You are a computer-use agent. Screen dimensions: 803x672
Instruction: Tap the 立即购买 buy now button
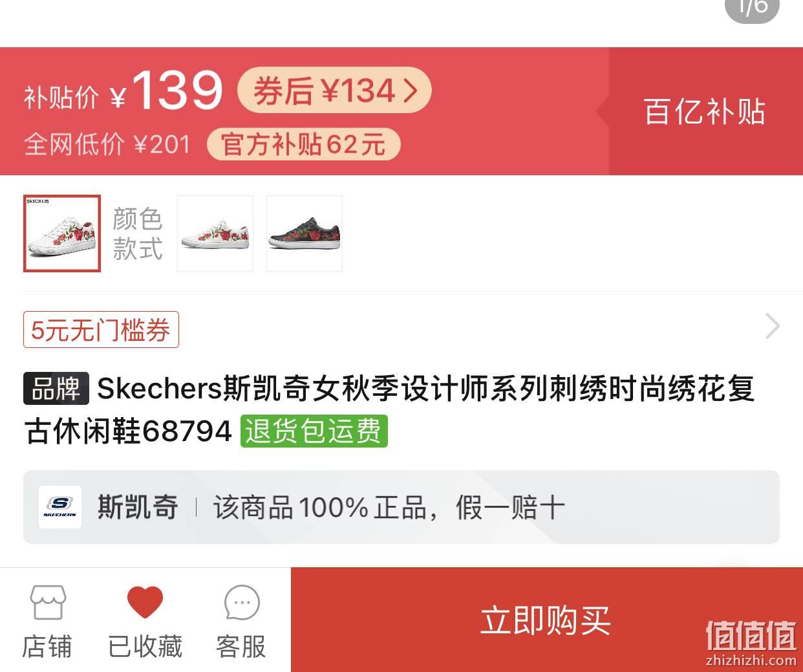coord(546,620)
